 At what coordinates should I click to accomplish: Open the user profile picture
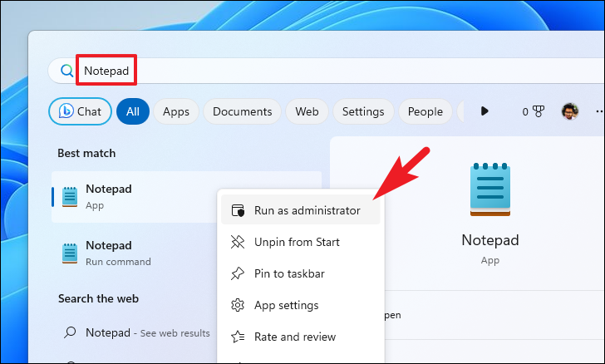pyautogui.click(x=570, y=111)
